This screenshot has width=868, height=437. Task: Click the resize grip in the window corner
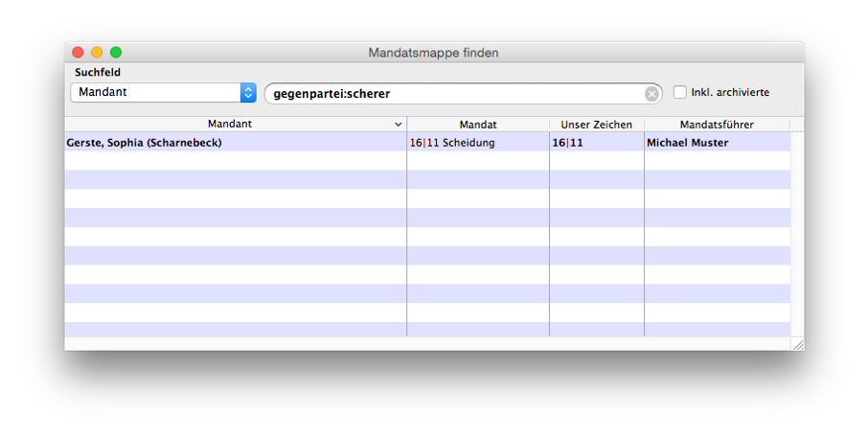coord(797,343)
